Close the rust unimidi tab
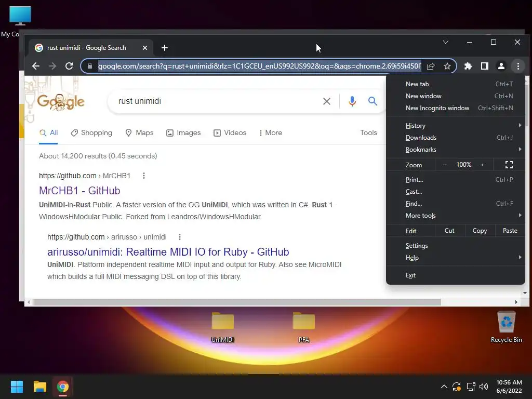The width and height of the screenshot is (532, 399). [145, 48]
